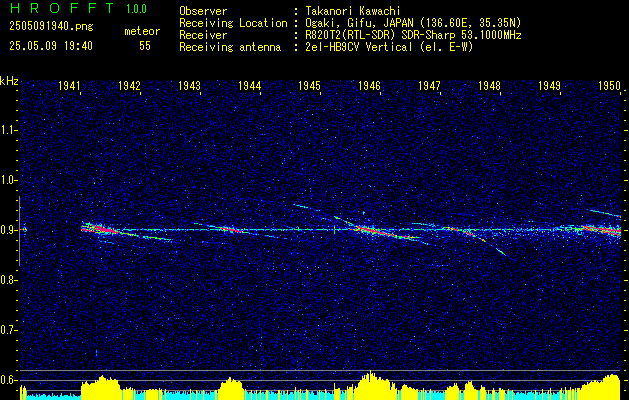The image size is (629, 400).
Task: Click the 0.6 kHz axis label
Action: point(7,380)
